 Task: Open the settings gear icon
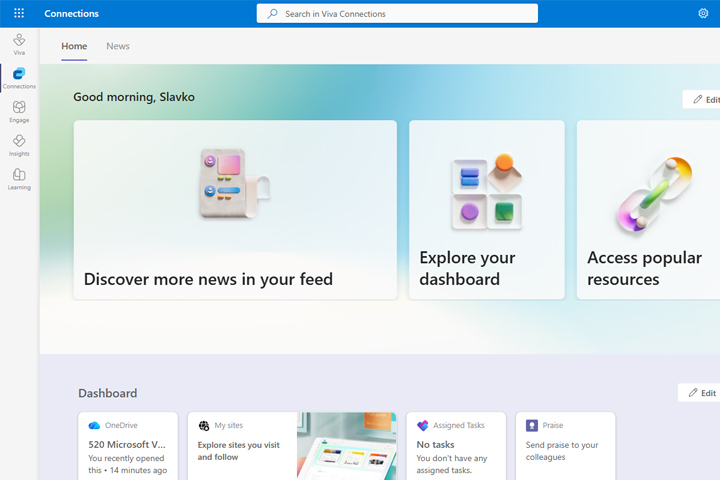point(703,13)
